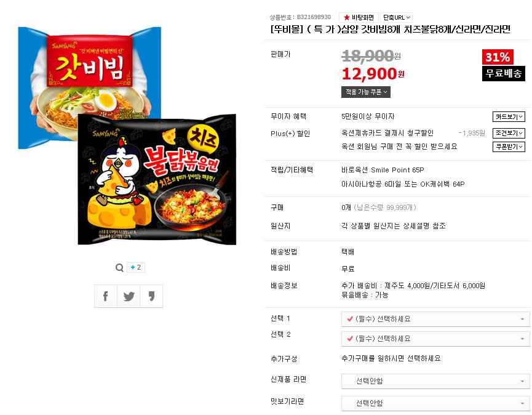Expand the 신제품 라면 add-on dropdown
The image size is (532, 415).
pos(435,381)
